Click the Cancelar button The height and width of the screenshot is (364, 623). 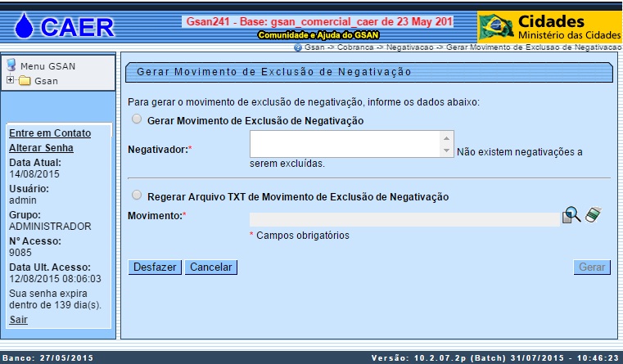coord(210,267)
